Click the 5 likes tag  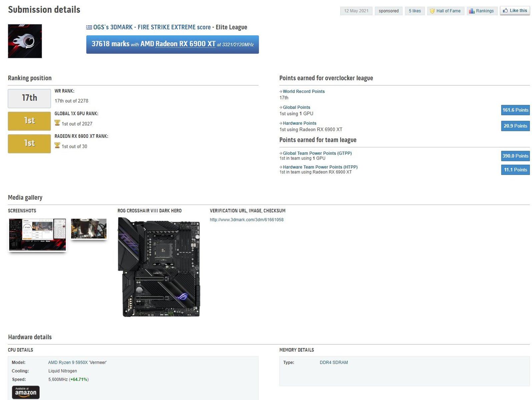click(x=415, y=11)
